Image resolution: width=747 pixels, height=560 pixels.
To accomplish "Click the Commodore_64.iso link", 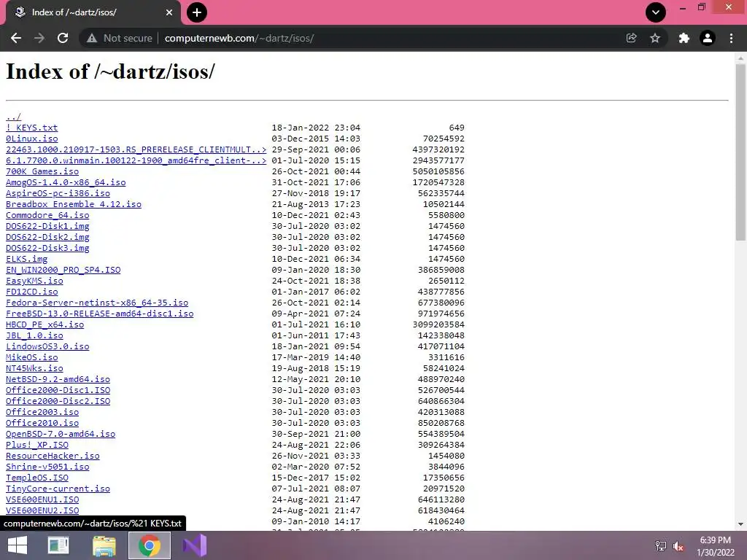I will point(47,215).
